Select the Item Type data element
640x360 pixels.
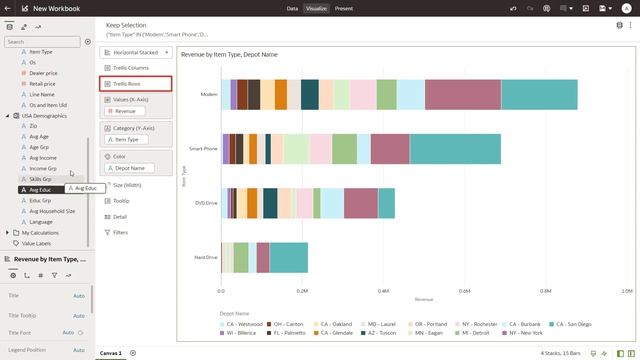40,52
